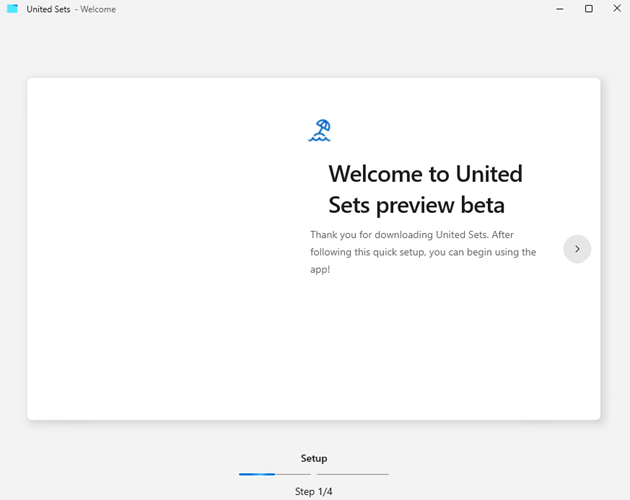Click the 'Step 1/4' label
630x500 pixels.
point(313,492)
